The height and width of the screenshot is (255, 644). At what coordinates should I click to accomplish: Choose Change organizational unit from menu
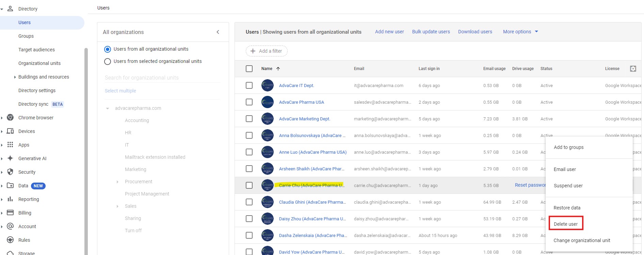[x=589, y=240]
